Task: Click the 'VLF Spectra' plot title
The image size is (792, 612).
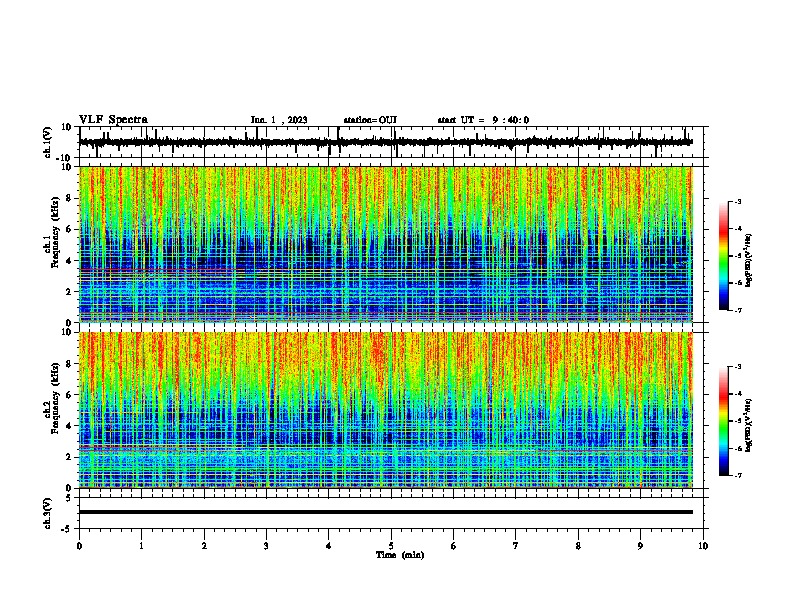Action: coord(113,120)
